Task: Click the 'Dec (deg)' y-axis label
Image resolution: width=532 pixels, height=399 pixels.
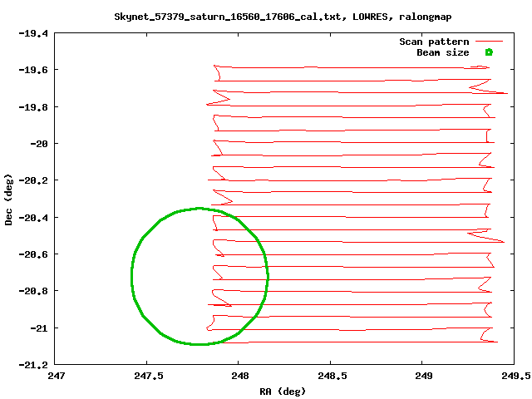Action: [8, 199]
